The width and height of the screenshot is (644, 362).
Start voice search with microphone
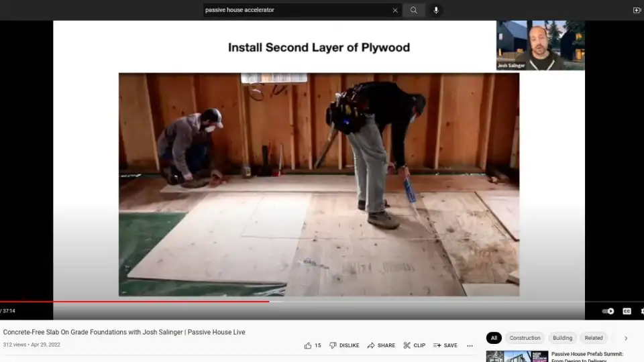click(x=436, y=10)
